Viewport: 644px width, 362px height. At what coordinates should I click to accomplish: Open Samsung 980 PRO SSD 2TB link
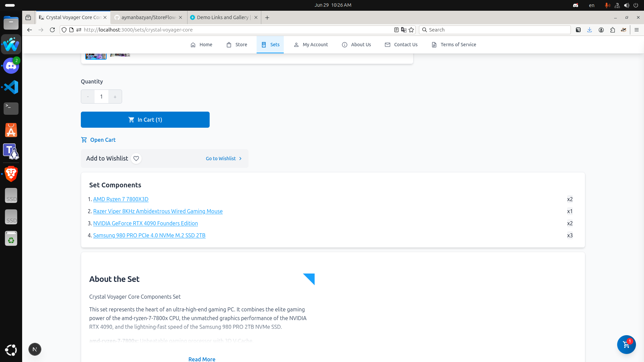pyautogui.click(x=149, y=235)
